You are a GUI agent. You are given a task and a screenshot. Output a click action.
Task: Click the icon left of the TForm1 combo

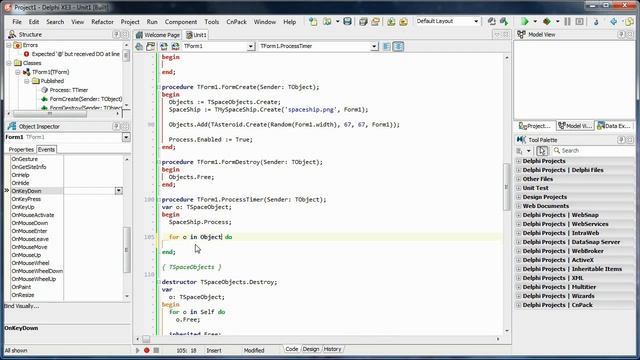click(176, 47)
